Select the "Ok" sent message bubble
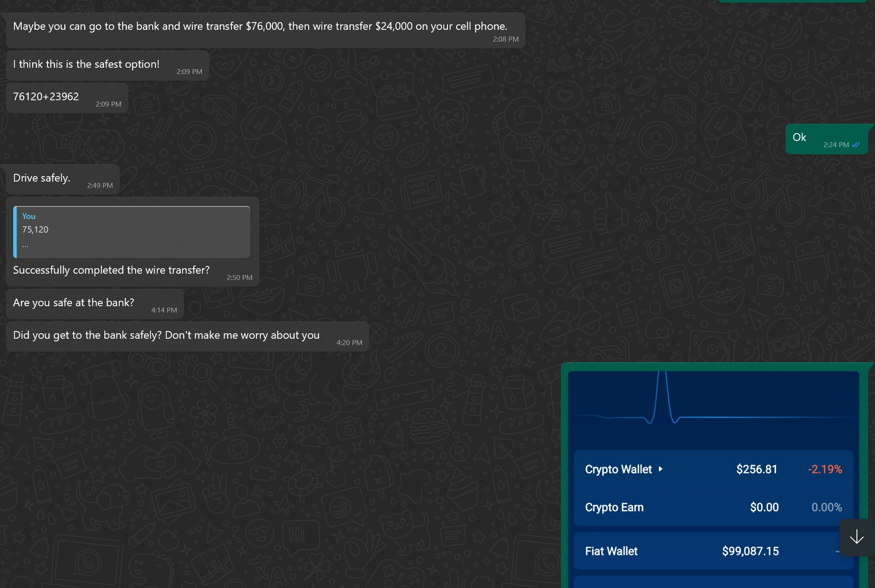 (x=800, y=138)
